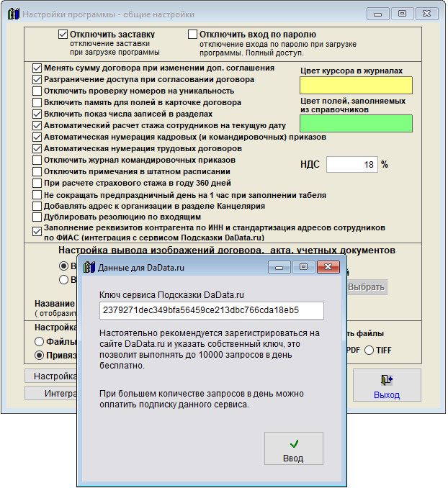Click heading 'Настройка вывода изображений договора'
Screen dimensions: 448x488
click(227, 250)
